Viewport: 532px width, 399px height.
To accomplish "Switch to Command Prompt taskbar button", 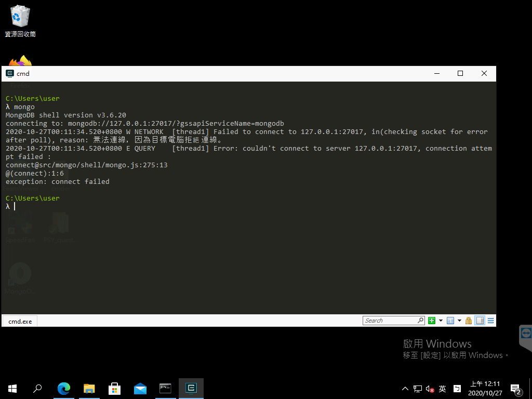I will pos(166,389).
